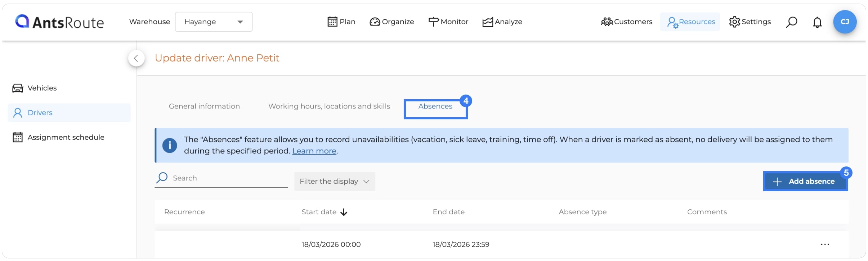Sort by Absence type column
Viewport: 868px width, 261px height.
pos(582,212)
